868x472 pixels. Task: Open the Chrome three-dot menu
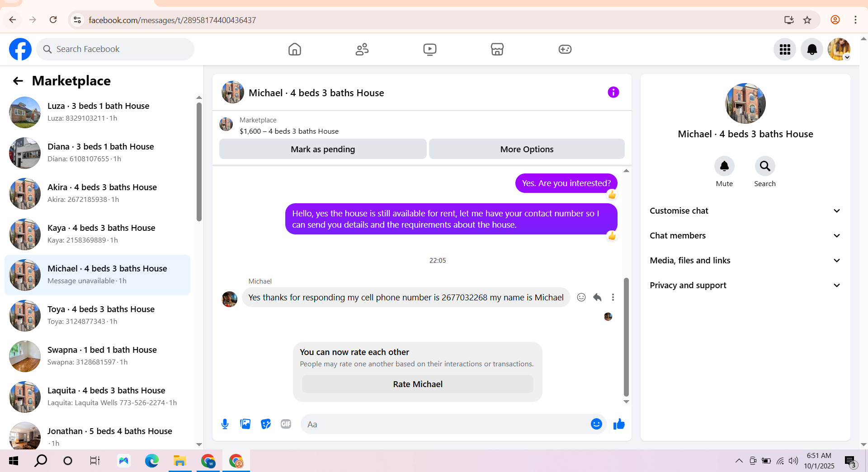[x=855, y=20]
